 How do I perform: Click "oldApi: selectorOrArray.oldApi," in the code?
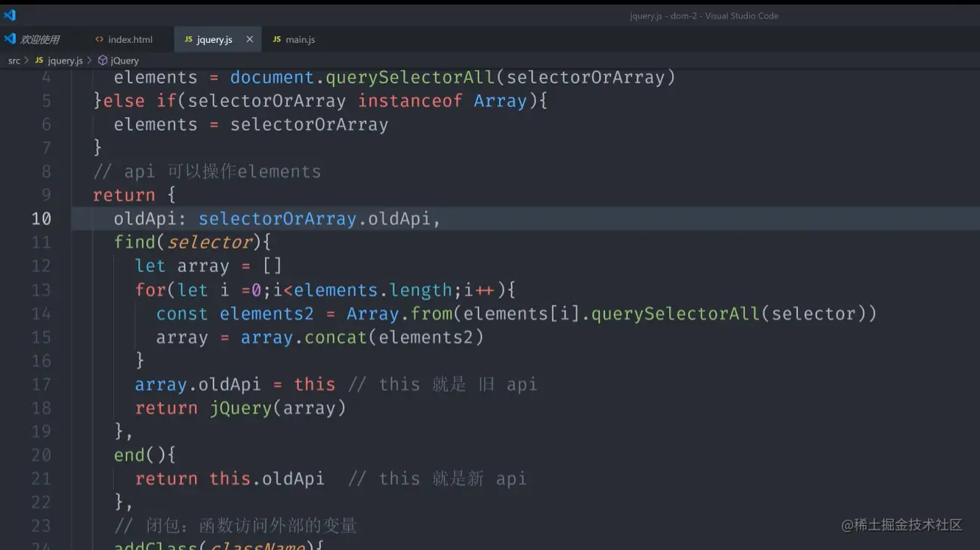tap(277, 218)
